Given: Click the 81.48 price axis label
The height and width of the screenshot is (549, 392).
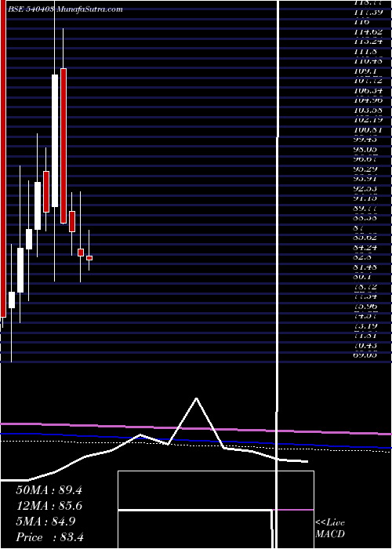Looking at the screenshot, I should coord(365,267).
